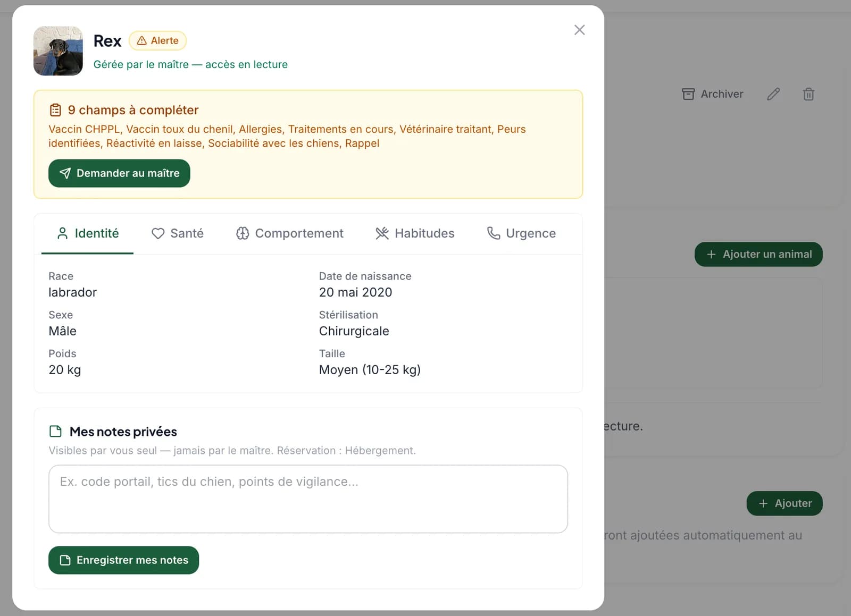
Task: Click Archiver in the background page
Action: (x=713, y=94)
